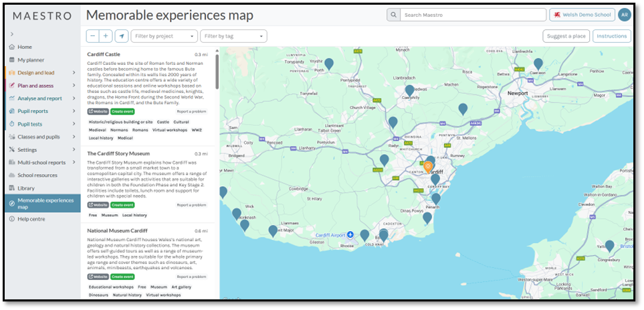
Task: Click in the Search Maestro field
Action: pos(472,15)
